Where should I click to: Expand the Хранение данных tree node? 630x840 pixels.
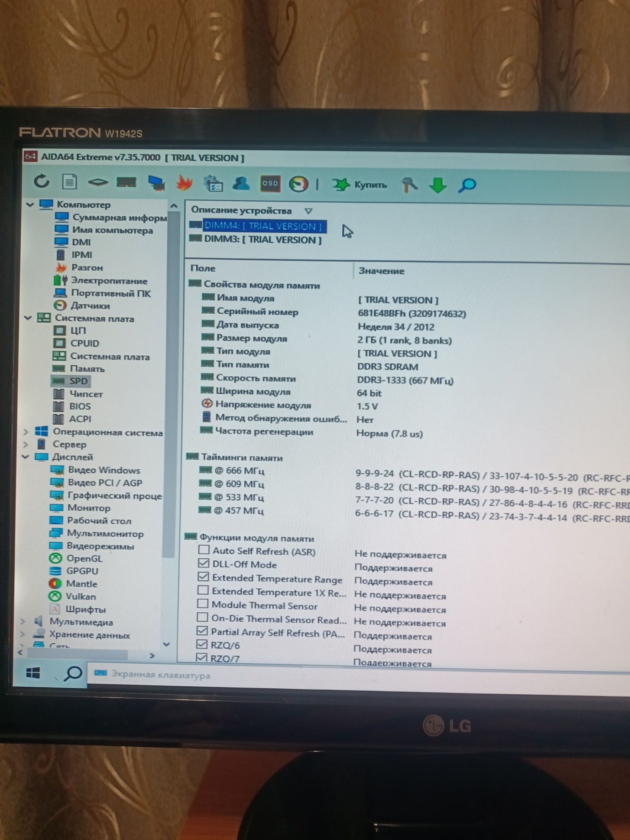click(x=23, y=634)
